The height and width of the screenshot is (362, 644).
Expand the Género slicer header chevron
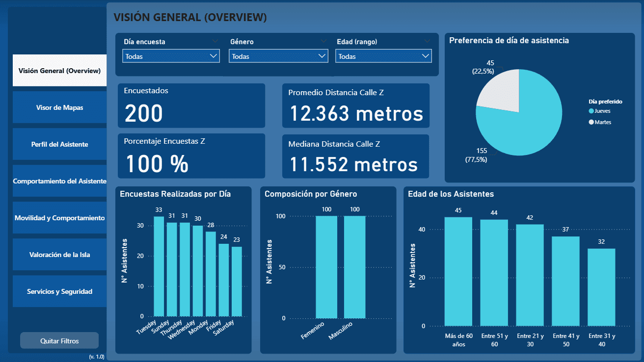pyautogui.click(x=323, y=41)
